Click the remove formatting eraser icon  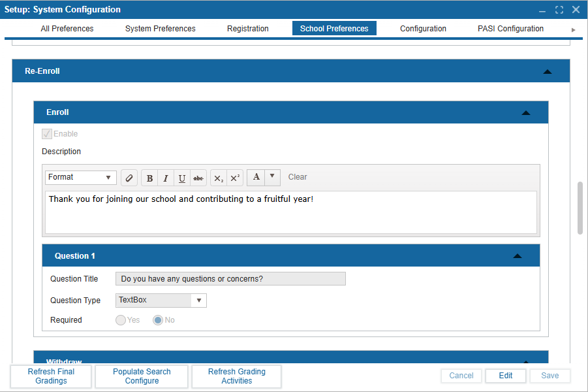click(x=129, y=177)
